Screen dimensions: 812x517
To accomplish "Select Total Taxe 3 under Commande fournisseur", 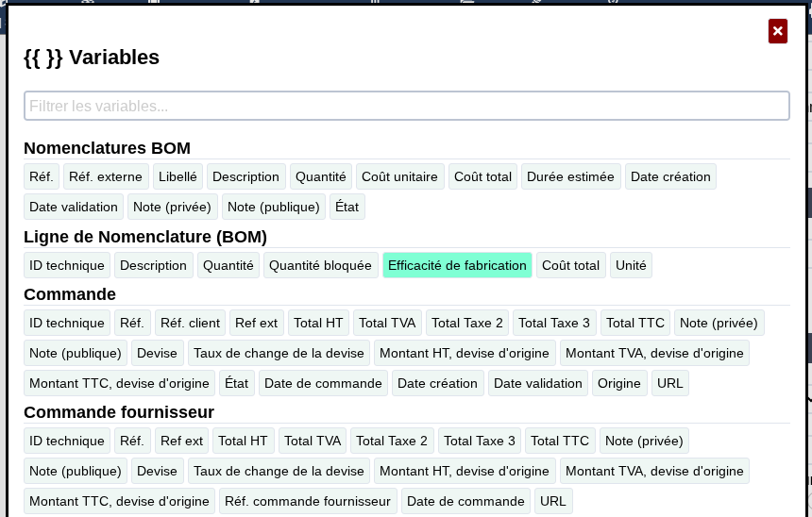I will click(480, 441).
